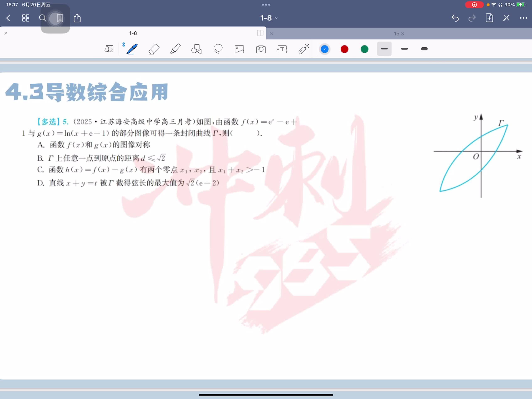
Task: Select the 1-8 document tab
Action: pyautogui.click(x=133, y=33)
